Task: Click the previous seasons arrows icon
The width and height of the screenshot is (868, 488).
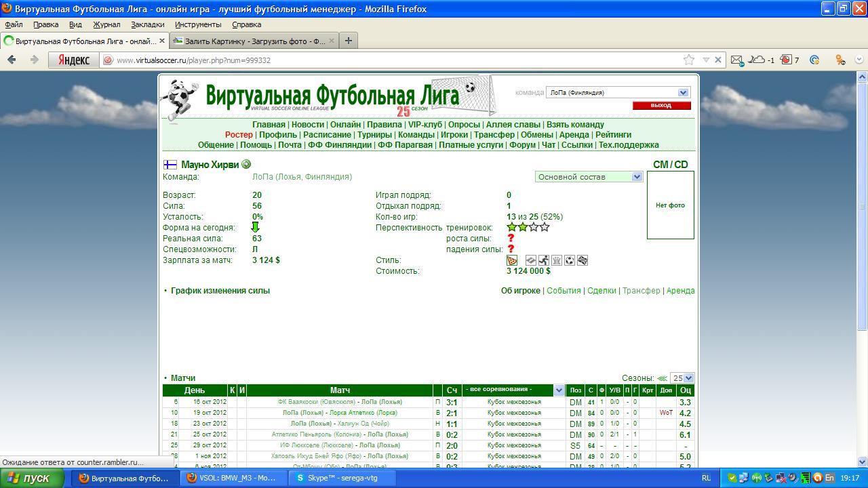Action: coord(662,378)
